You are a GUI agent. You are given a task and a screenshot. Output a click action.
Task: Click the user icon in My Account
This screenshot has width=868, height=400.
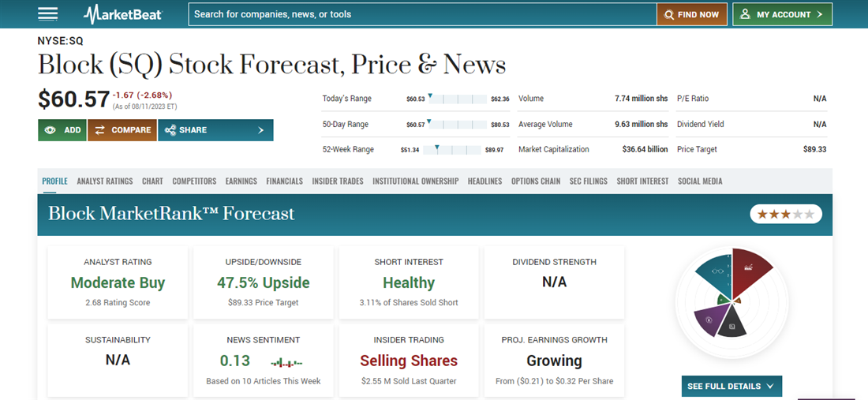click(745, 14)
